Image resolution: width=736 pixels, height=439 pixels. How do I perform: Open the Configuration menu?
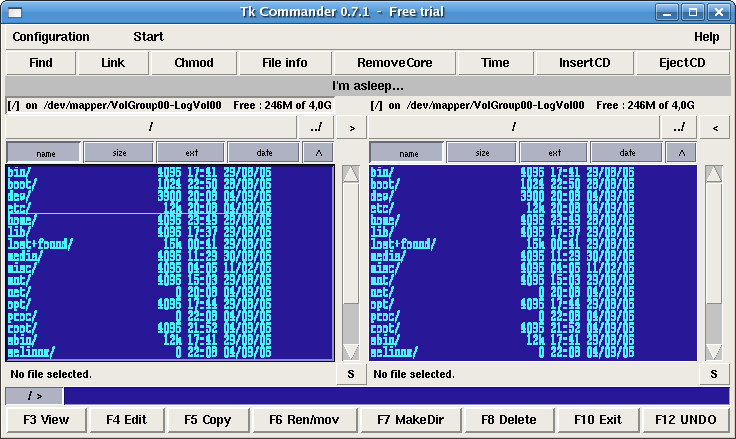tap(51, 37)
